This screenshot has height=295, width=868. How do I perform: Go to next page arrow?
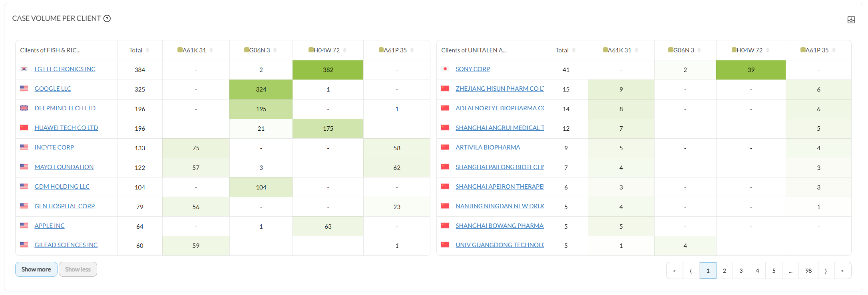(826, 271)
